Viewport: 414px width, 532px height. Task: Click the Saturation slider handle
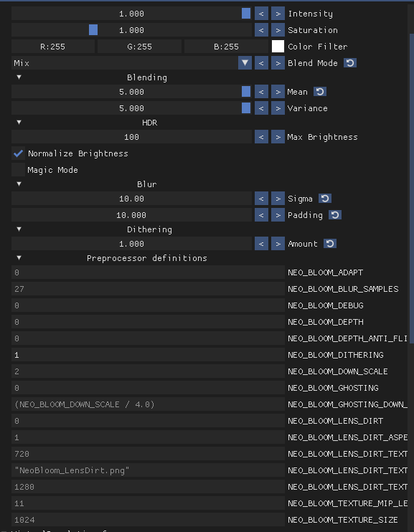pyautogui.click(x=93, y=30)
